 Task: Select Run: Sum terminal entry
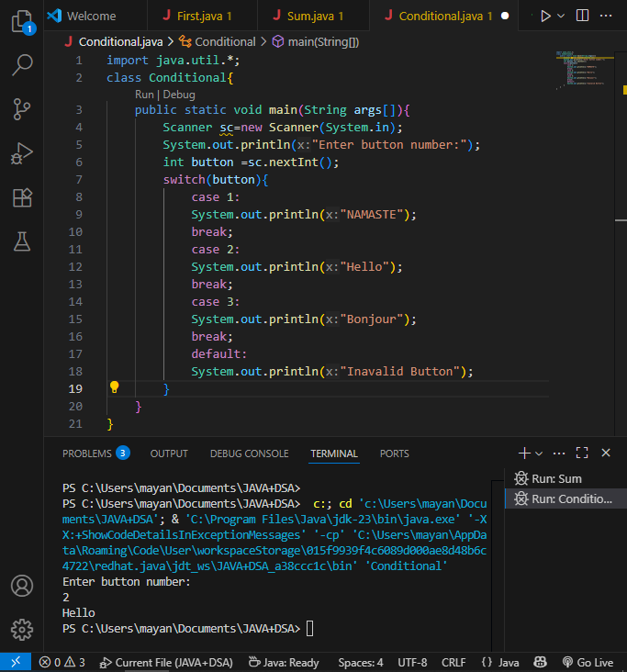tap(565, 478)
